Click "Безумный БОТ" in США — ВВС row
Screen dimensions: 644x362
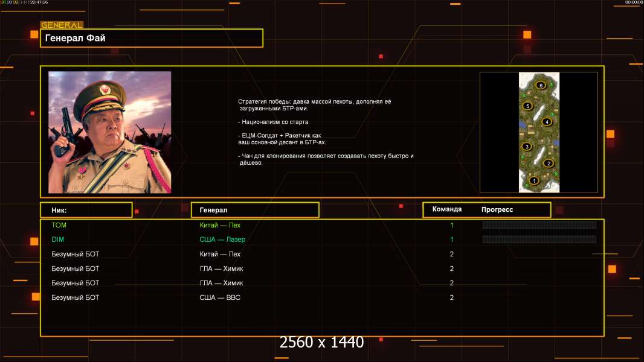tap(75, 297)
